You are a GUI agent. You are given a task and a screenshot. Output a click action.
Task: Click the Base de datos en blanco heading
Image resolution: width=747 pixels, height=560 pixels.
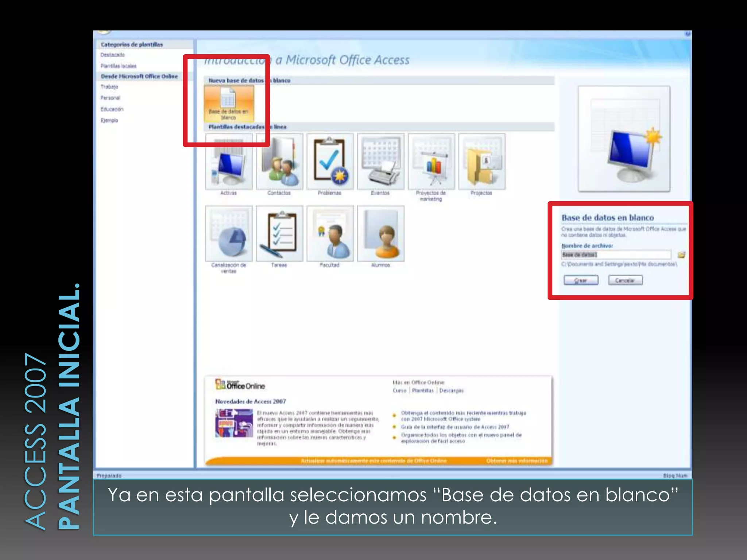coord(608,218)
